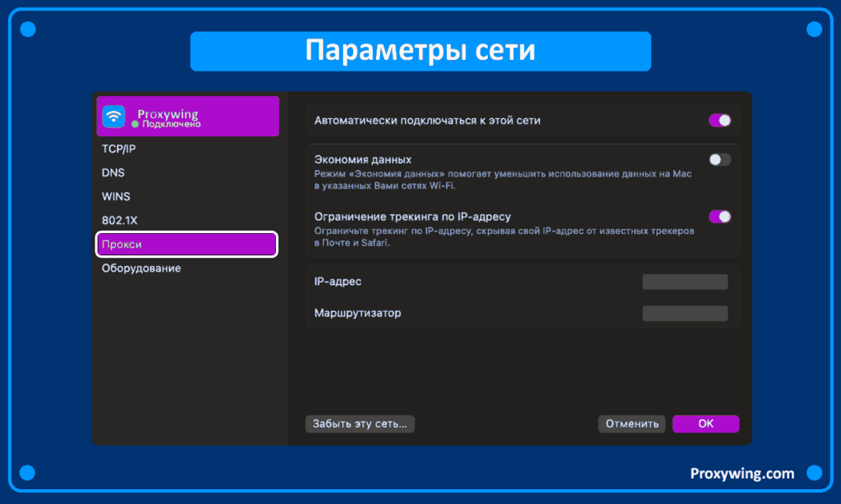This screenshot has height=504, width=841.
Task: Click the Wi-Fi icon next to Proxywing
Action: click(x=113, y=117)
